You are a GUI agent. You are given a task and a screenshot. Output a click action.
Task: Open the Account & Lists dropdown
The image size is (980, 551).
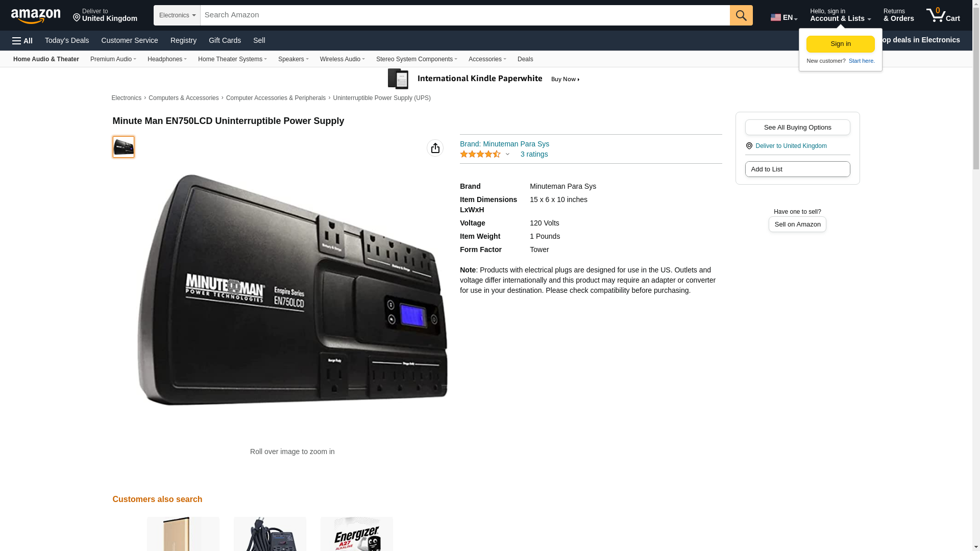tap(840, 15)
